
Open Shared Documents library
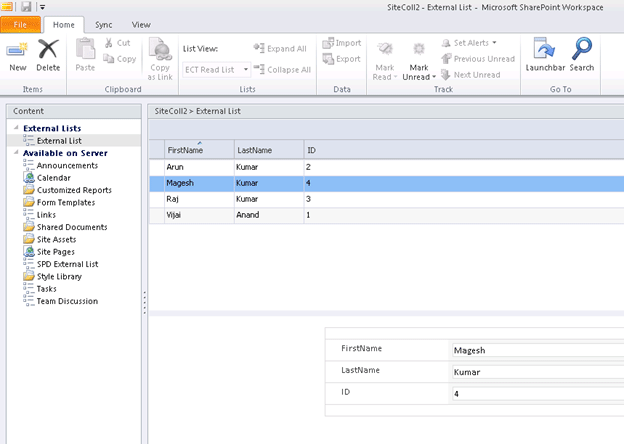point(72,227)
